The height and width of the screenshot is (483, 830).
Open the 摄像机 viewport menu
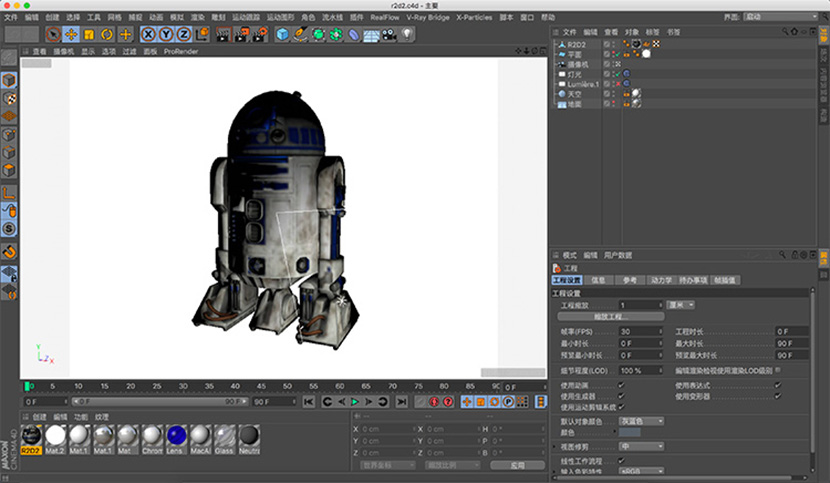tap(64, 51)
